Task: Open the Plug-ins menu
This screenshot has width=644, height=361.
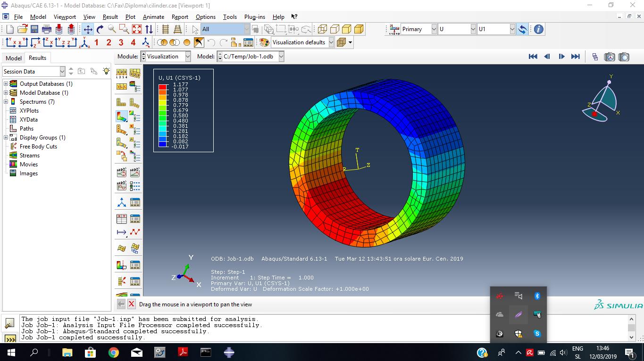Action: coord(254,16)
